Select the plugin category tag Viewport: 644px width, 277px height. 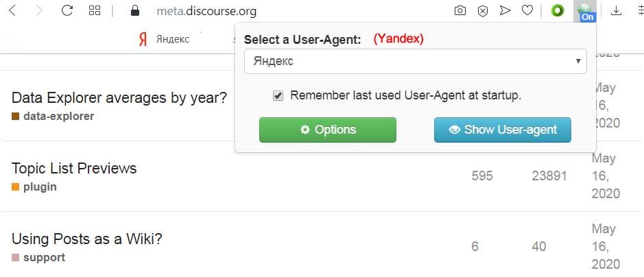tap(34, 187)
